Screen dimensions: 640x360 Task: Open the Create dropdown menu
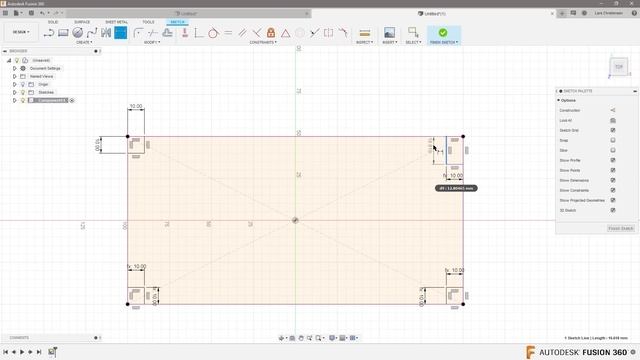tap(84, 42)
